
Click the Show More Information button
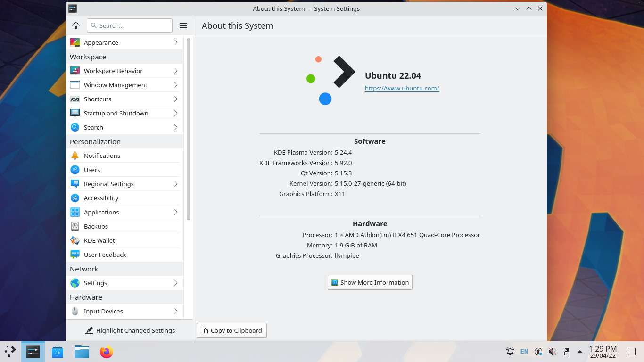(370, 282)
